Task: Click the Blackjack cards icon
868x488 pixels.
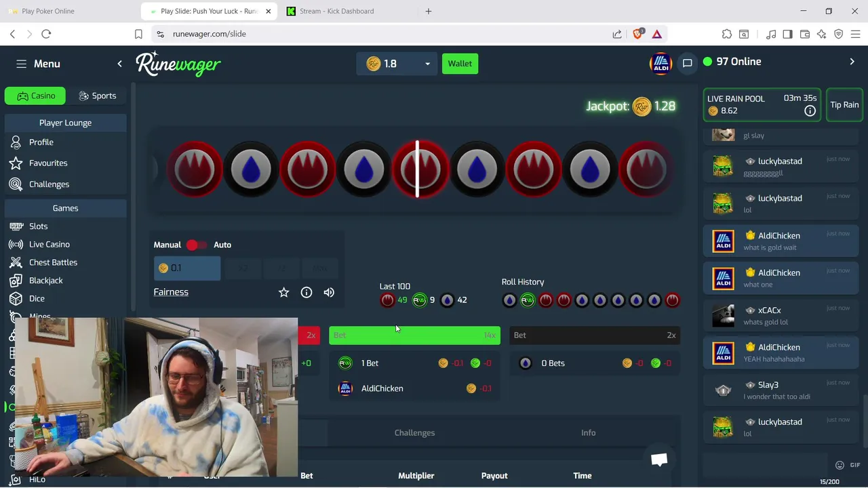Action: (x=16, y=281)
